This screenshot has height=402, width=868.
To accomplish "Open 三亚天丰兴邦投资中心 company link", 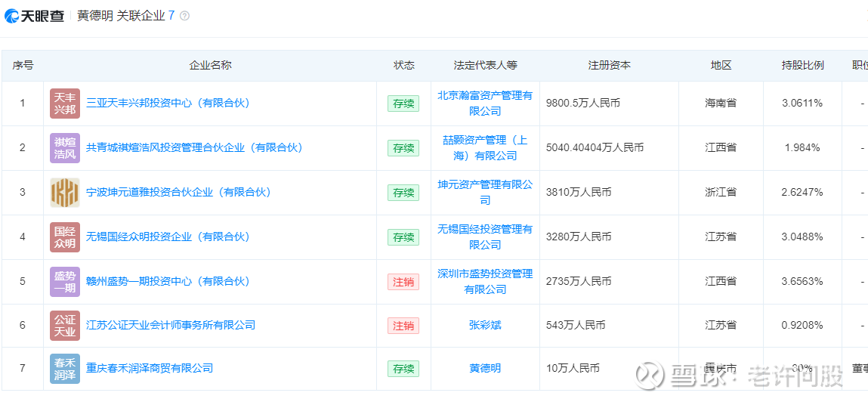I will 168,104.
